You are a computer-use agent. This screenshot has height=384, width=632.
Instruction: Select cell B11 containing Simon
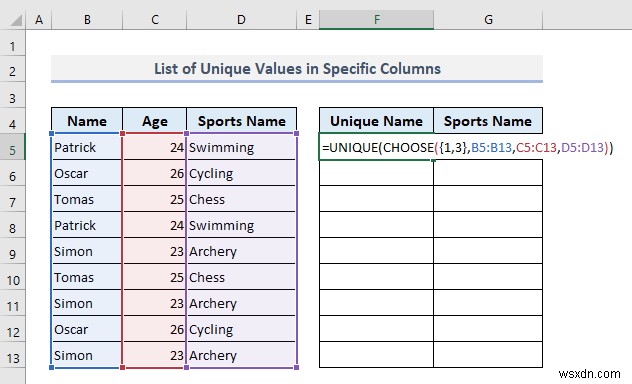pyautogui.click(x=87, y=303)
